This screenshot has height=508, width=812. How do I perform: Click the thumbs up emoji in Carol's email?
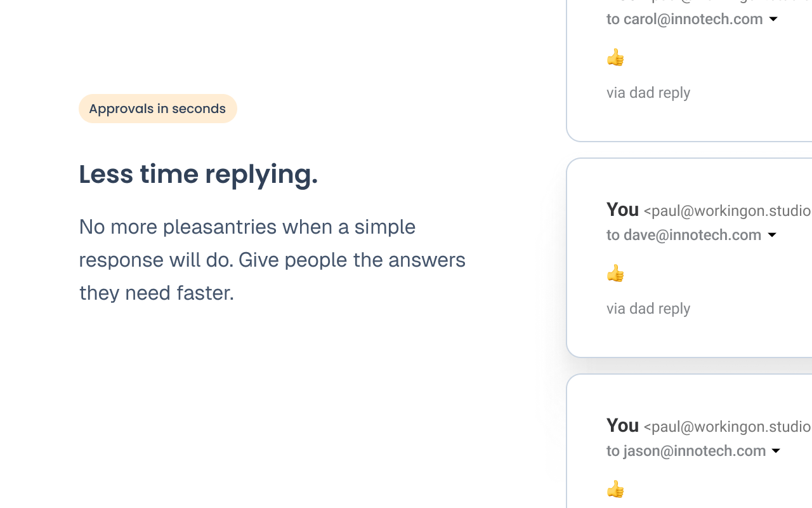(x=615, y=58)
